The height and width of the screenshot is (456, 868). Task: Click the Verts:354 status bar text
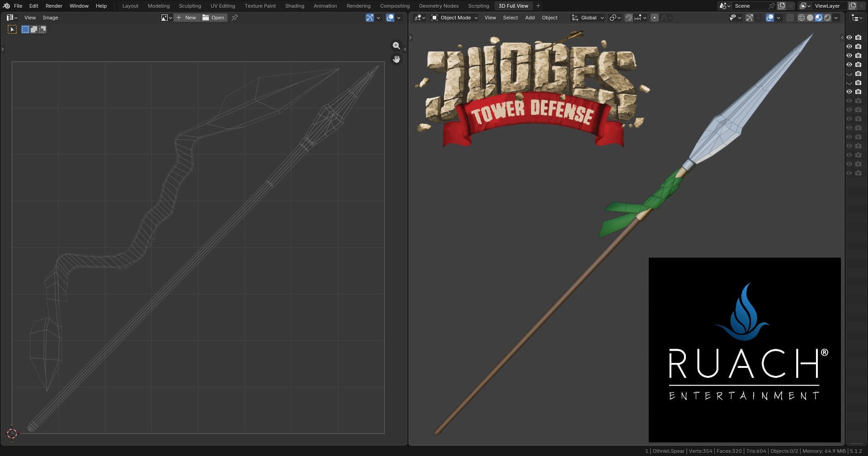[700, 451]
